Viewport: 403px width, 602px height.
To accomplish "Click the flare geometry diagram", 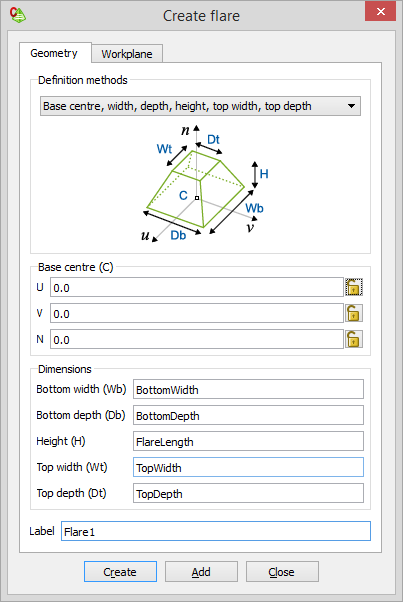I will coord(205,184).
